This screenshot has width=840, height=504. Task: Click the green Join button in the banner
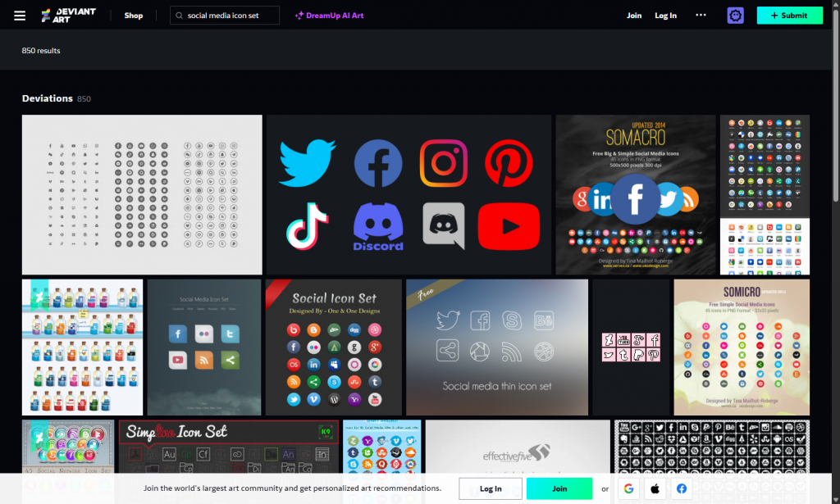point(559,488)
